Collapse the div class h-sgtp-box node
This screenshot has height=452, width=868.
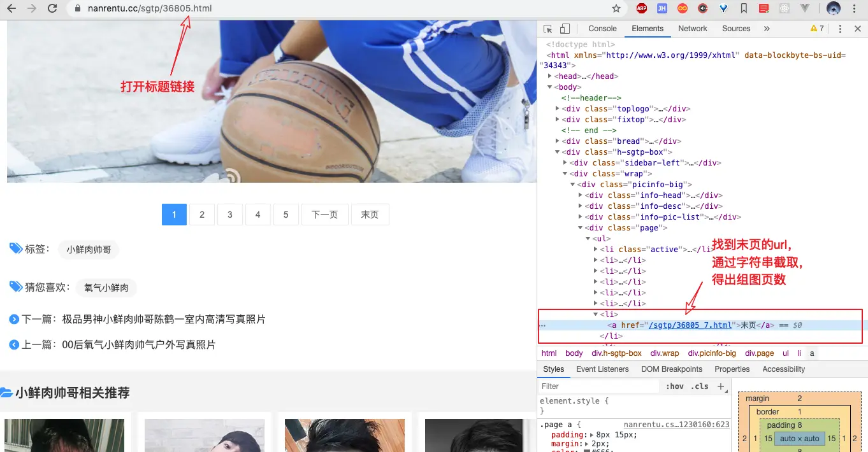click(558, 152)
